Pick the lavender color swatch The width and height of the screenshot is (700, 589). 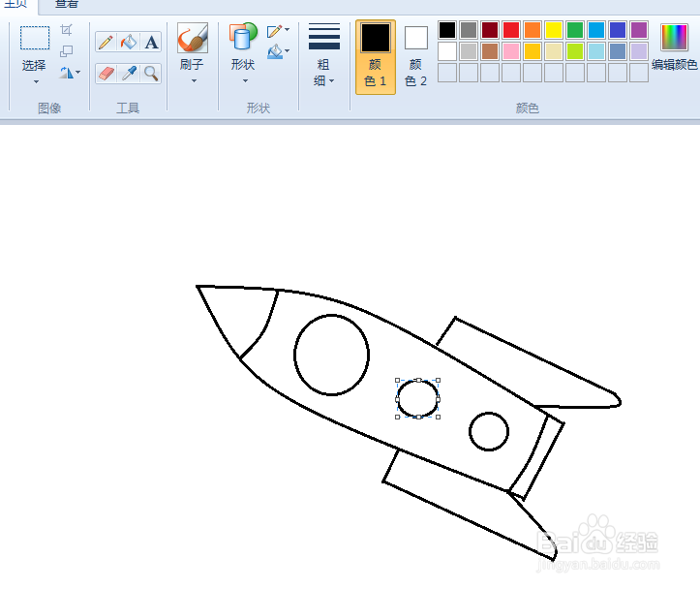coord(639,51)
